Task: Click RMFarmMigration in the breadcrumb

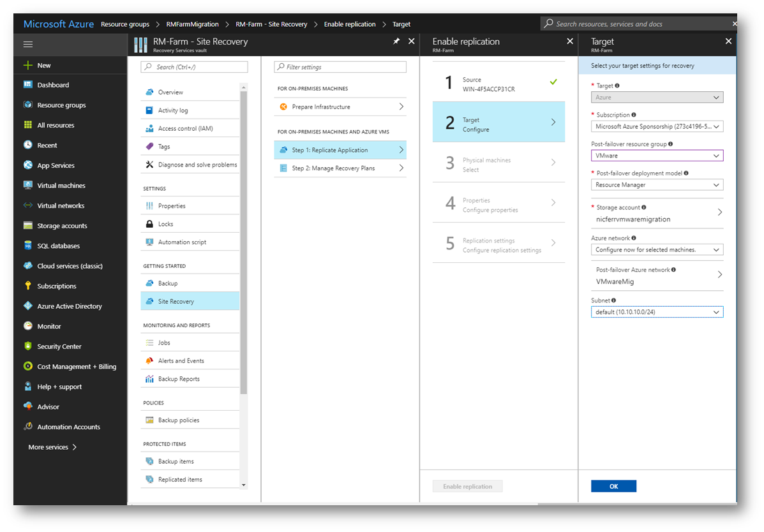Action: pyautogui.click(x=192, y=24)
